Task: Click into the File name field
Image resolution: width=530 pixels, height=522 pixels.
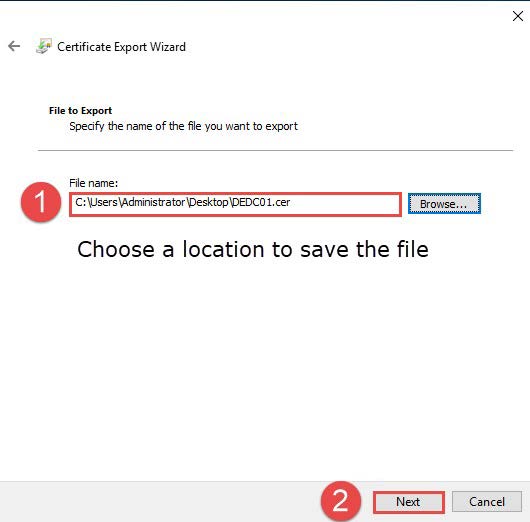Action: 235,204
